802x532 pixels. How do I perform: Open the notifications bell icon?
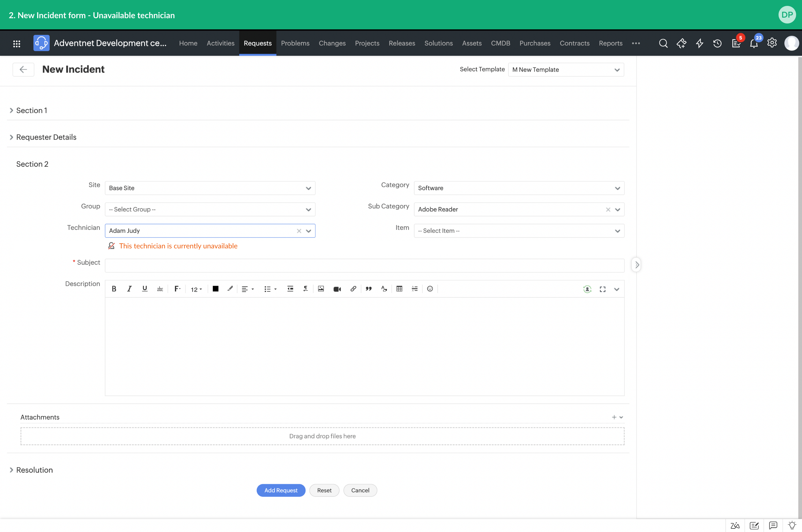(754, 43)
